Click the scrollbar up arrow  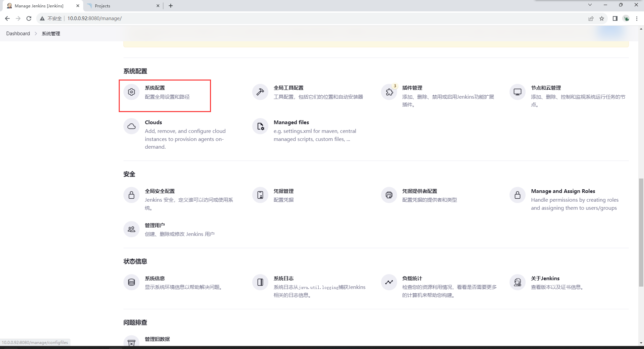click(x=641, y=29)
